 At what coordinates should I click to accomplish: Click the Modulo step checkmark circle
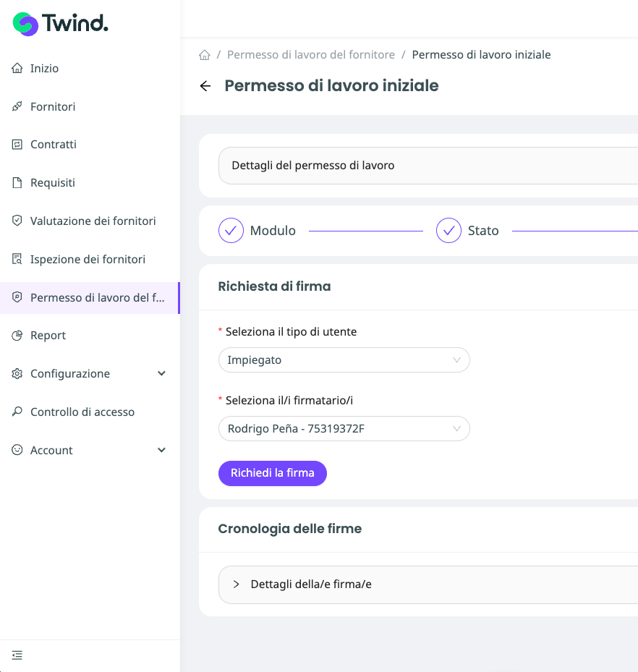(231, 231)
